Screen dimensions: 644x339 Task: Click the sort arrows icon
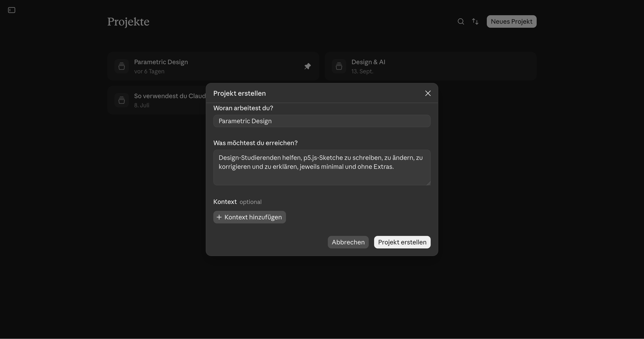pos(475,21)
